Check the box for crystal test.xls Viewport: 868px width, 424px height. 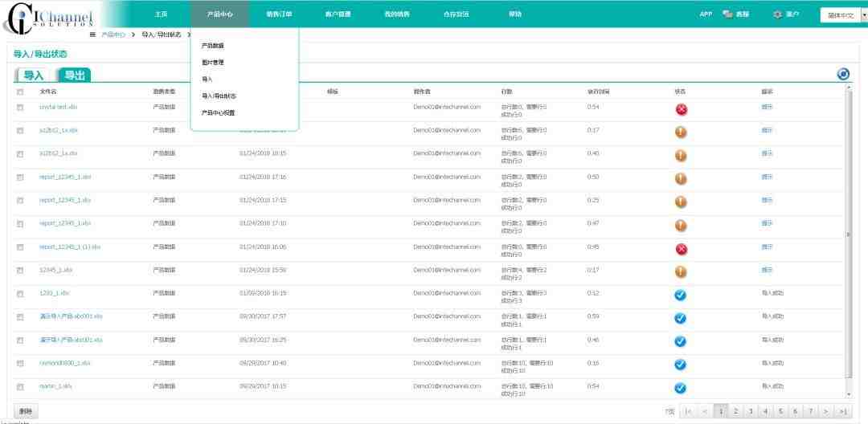pos(20,108)
